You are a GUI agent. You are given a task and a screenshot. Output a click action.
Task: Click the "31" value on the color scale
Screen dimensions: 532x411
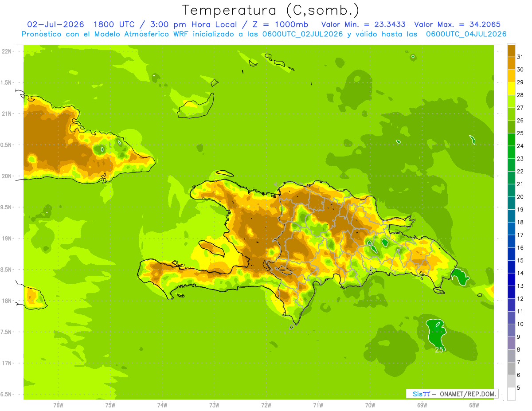pyautogui.click(x=520, y=57)
